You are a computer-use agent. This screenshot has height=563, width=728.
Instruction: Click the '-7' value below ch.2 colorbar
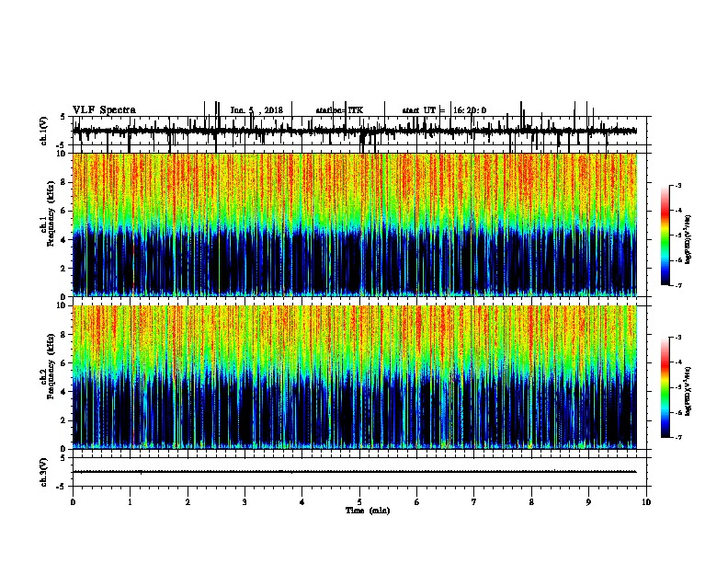click(678, 437)
